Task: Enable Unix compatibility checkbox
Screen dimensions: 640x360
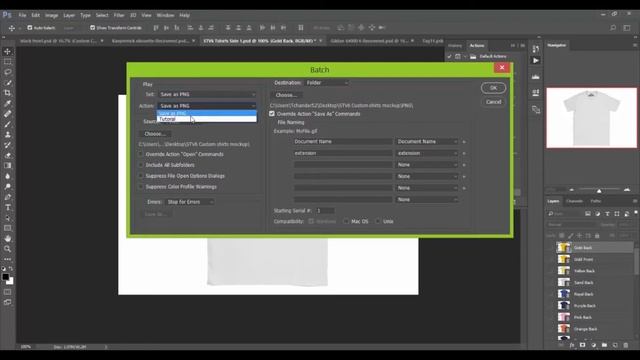Action: tap(378, 221)
